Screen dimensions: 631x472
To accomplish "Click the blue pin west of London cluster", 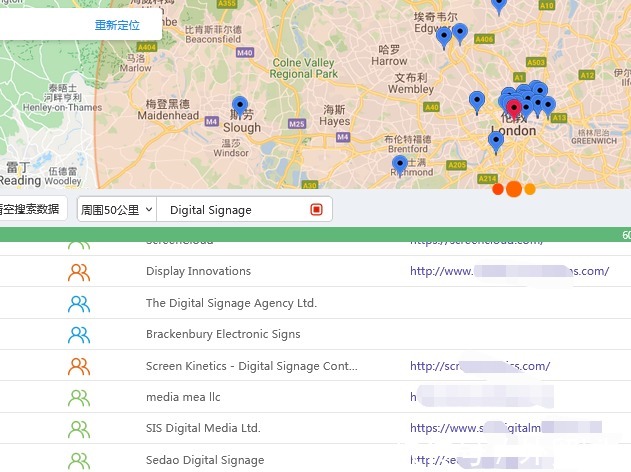I will tap(477, 101).
